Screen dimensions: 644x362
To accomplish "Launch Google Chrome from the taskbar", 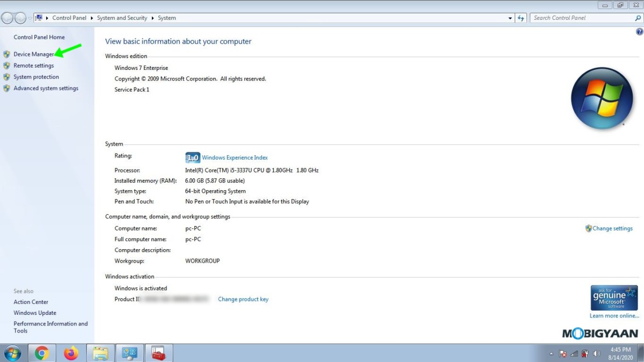I will (42, 353).
